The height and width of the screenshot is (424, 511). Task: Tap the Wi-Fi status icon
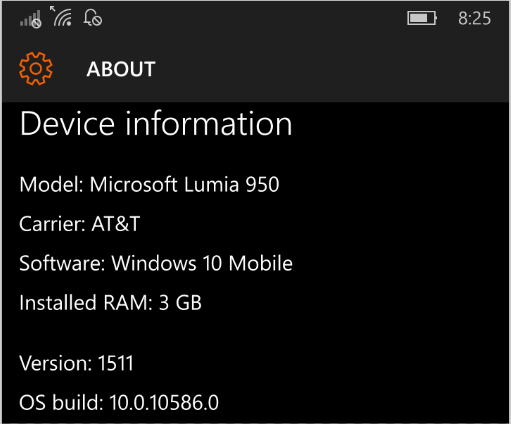point(61,16)
